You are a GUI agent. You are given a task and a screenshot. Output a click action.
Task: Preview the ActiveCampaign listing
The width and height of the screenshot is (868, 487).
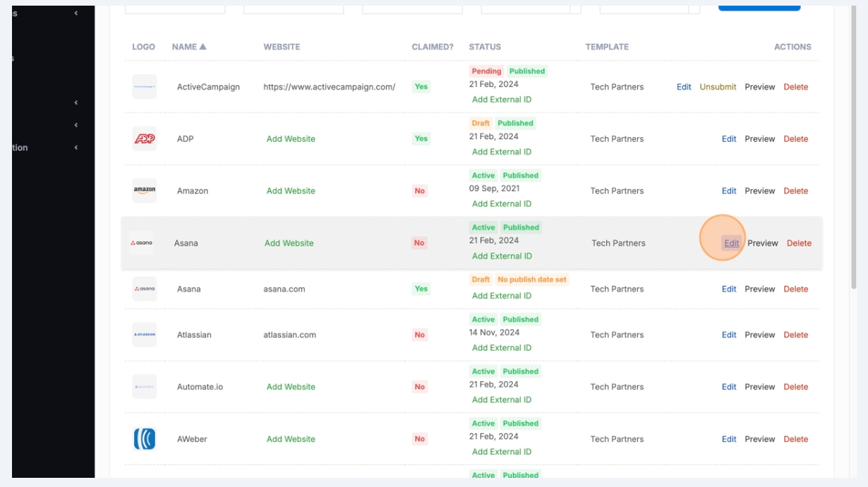click(760, 87)
